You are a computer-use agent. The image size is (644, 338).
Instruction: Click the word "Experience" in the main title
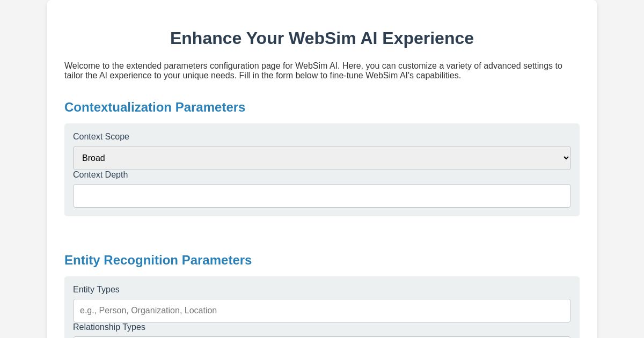tap(428, 38)
